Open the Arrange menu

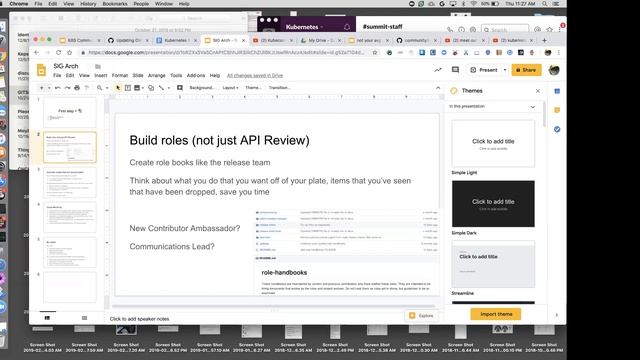pos(157,76)
